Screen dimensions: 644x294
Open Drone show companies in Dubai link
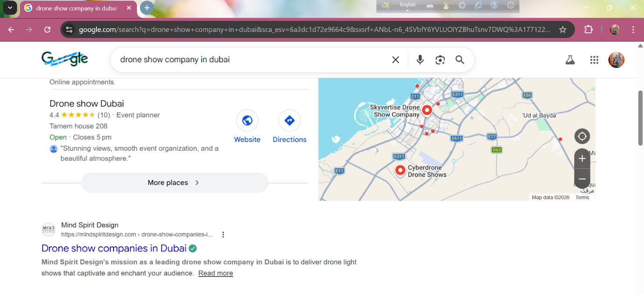tap(114, 248)
